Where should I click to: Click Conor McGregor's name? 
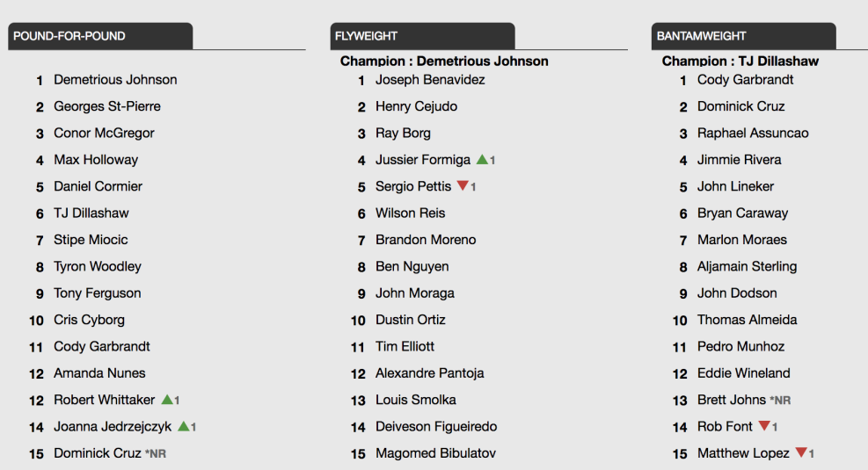click(104, 134)
